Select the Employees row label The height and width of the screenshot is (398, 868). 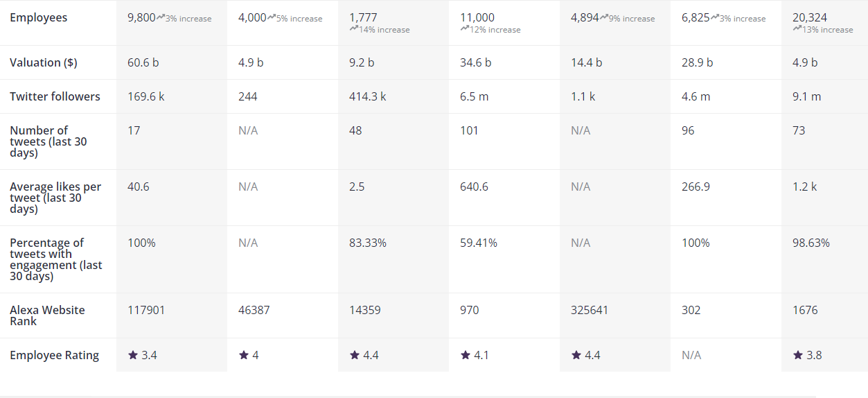click(39, 17)
